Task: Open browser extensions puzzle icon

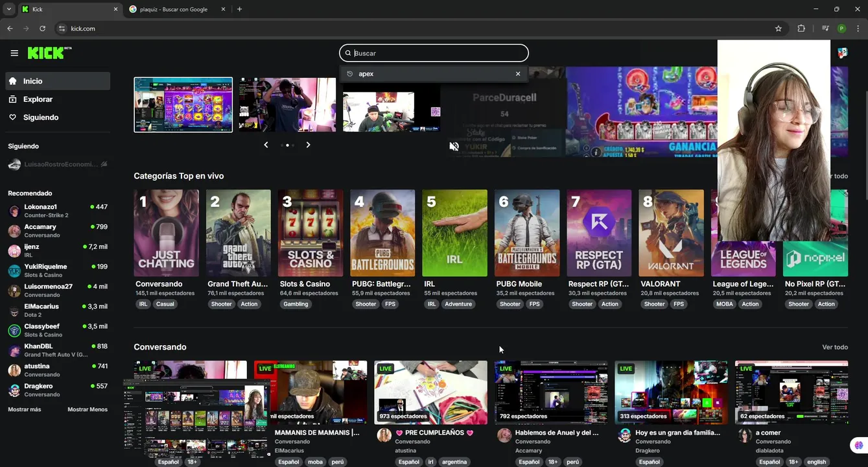Action: coord(801,29)
